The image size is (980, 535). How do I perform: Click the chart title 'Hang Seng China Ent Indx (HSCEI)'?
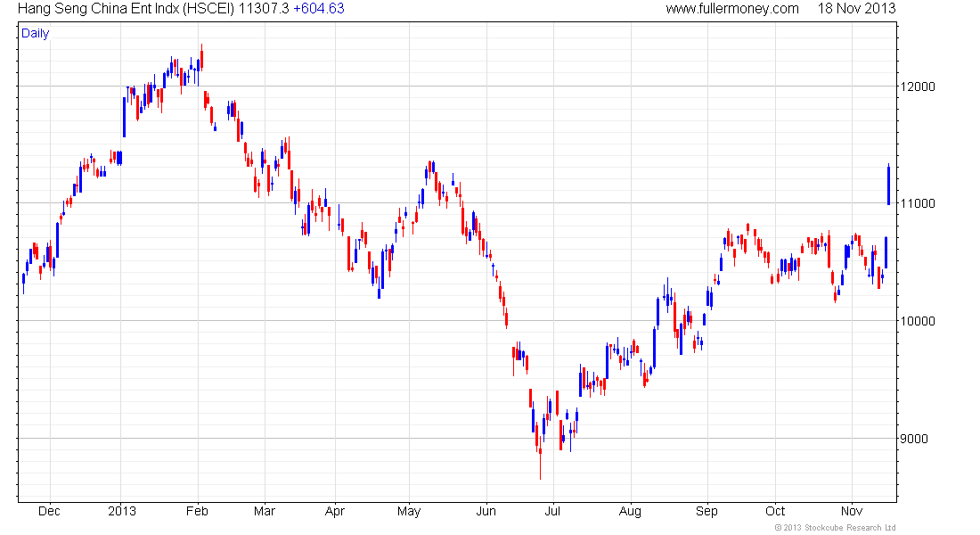pyautogui.click(x=127, y=9)
